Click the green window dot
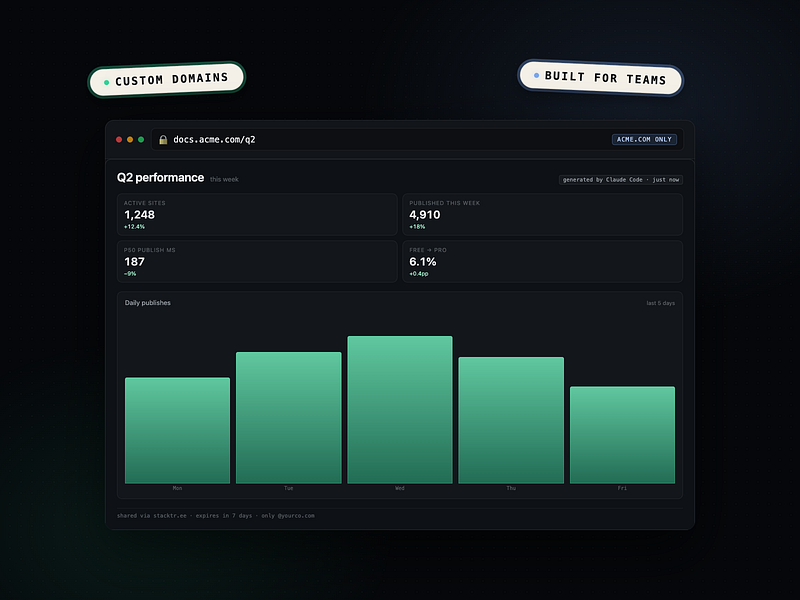 (x=141, y=140)
